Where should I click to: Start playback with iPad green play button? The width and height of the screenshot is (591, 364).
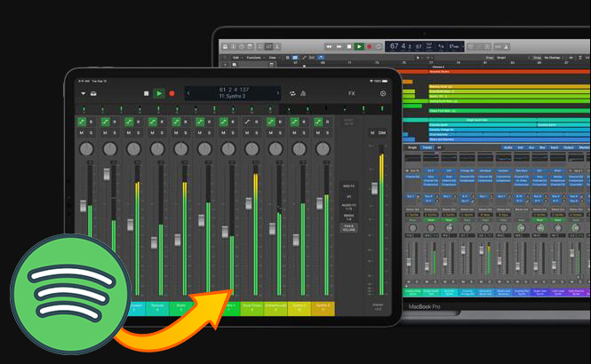[159, 93]
